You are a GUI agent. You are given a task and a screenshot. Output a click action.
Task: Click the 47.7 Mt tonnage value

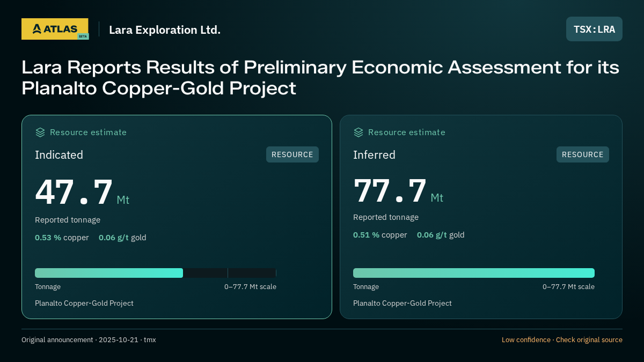coord(82,193)
